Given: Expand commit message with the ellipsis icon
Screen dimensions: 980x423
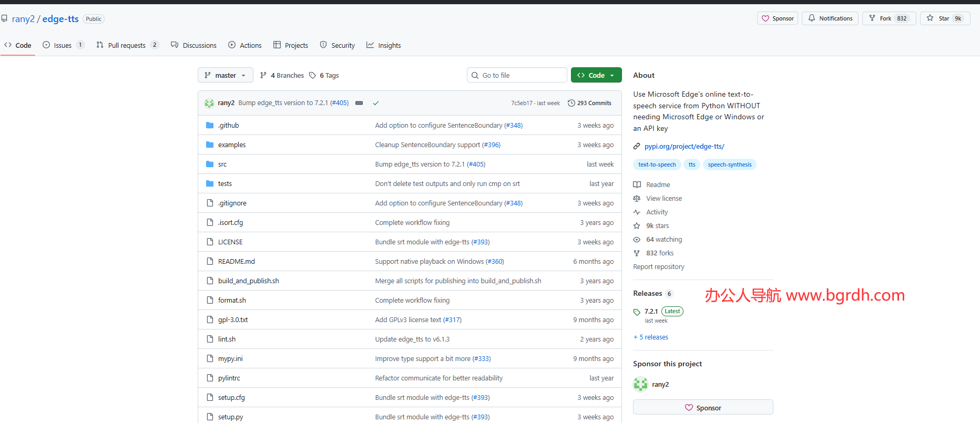Looking at the screenshot, I should pos(359,103).
